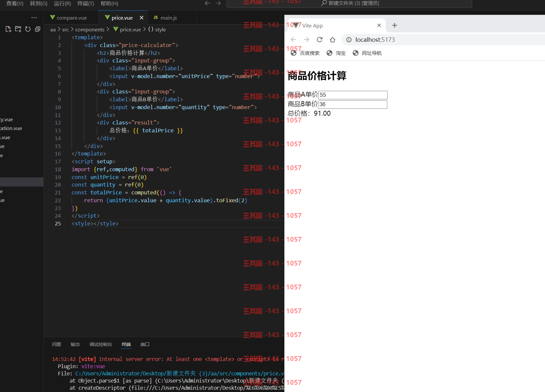The image size is (545, 392).
Task: Open the 终端(T) menu
Action: (x=86, y=3)
